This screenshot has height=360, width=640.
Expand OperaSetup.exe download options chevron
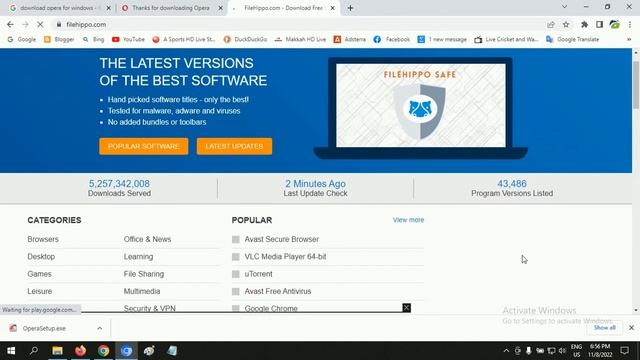(100, 328)
